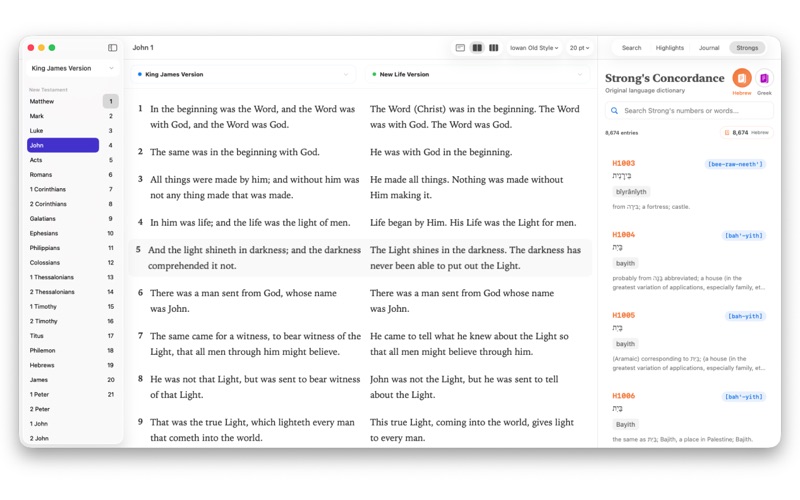
Task: Select the Greek dictionary icon
Action: [764, 78]
